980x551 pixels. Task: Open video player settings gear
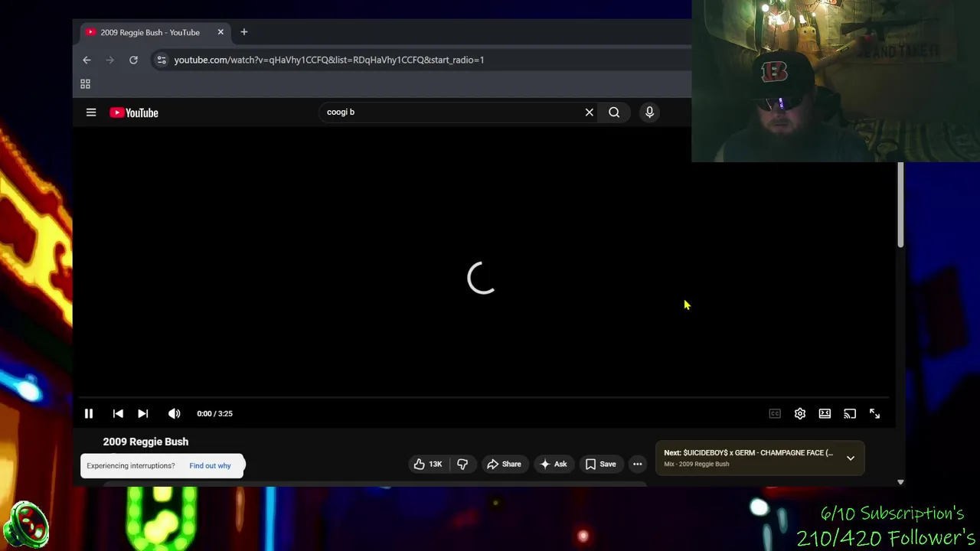click(800, 413)
